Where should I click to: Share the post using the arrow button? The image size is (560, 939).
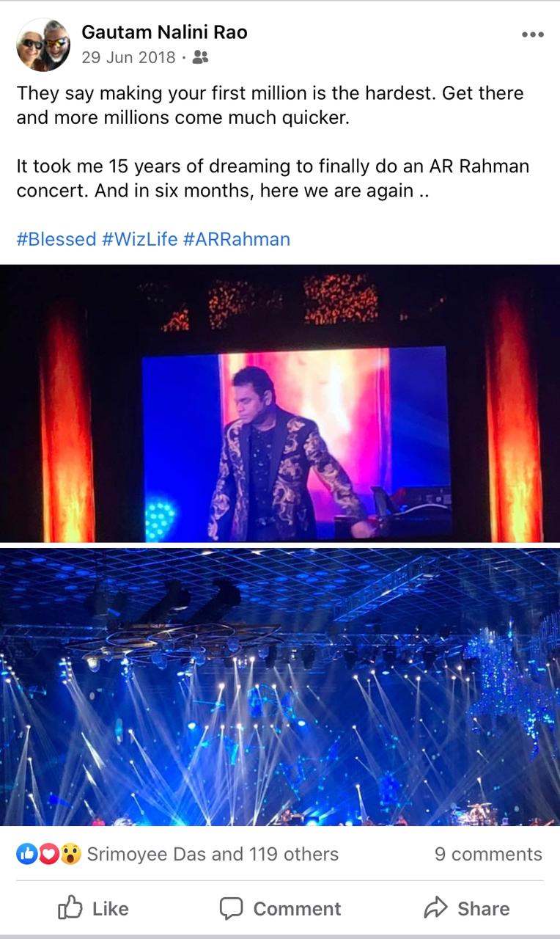467,909
